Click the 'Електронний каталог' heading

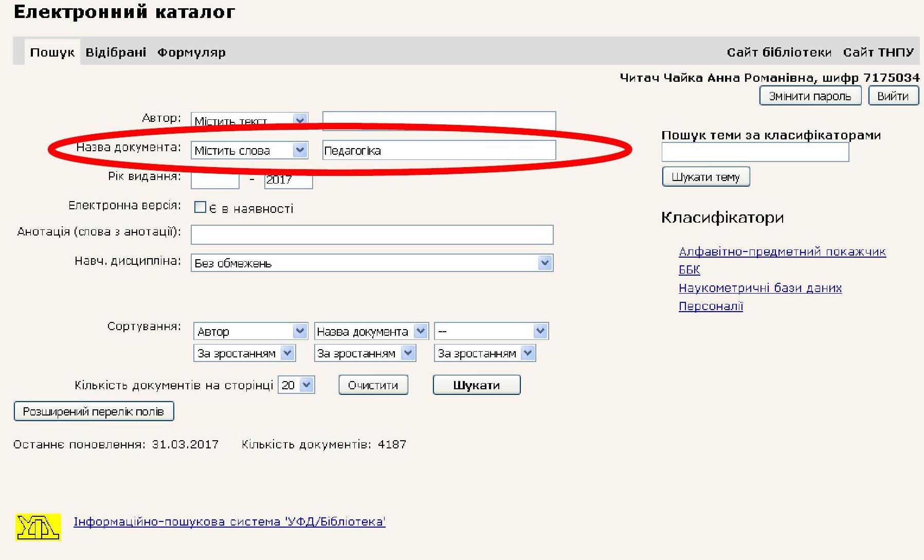pos(124,12)
